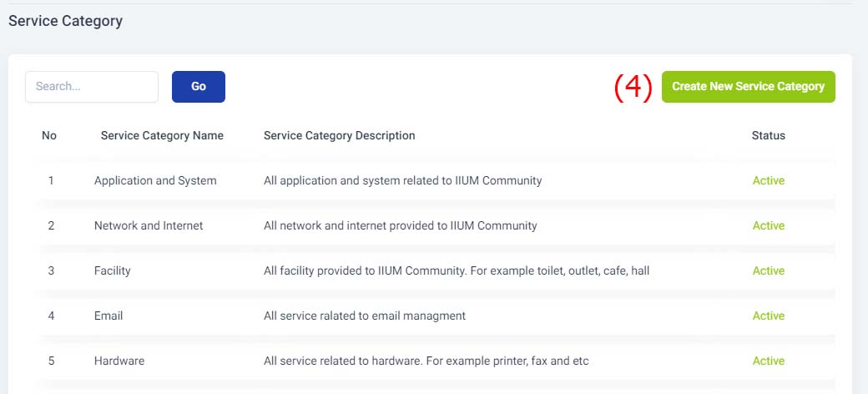The width and height of the screenshot is (868, 394).
Task: Click Active status for Network and Internet
Action: click(769, 225)
